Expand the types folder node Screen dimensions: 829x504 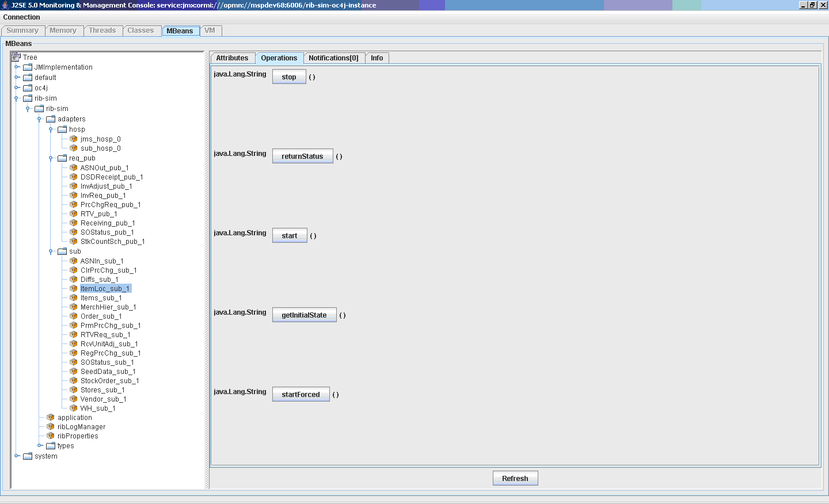[x=40, y=445]
